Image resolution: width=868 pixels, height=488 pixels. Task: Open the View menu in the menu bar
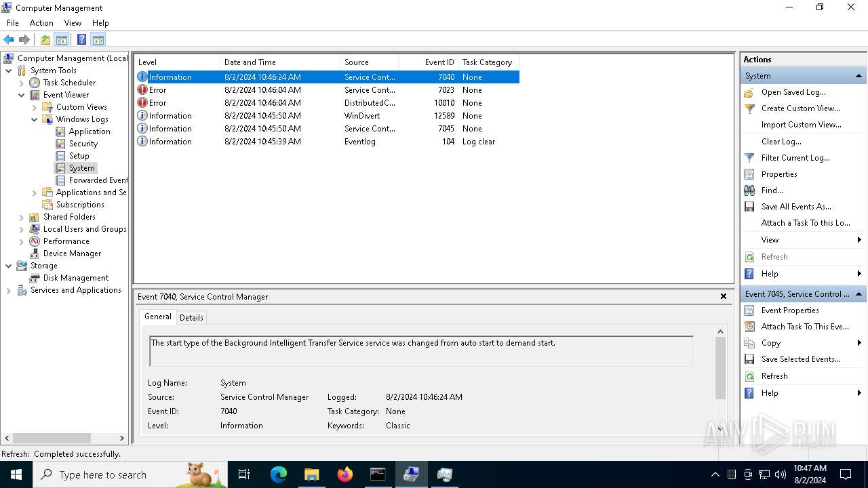[73, 23]
